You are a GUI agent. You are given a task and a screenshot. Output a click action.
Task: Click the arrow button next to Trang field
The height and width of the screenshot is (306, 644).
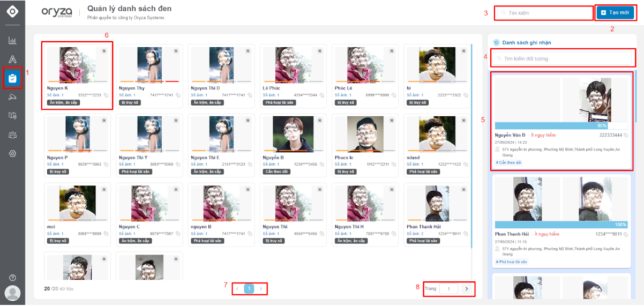[x=467, y=289]
